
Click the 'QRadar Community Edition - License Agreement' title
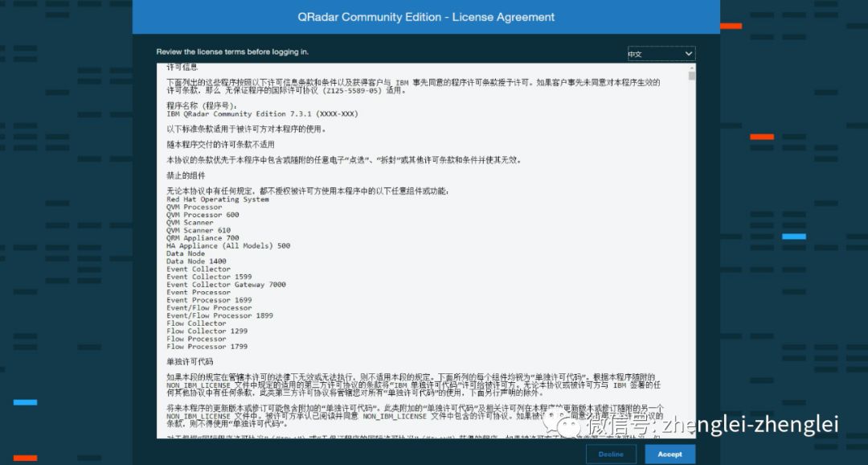point(426,17)
